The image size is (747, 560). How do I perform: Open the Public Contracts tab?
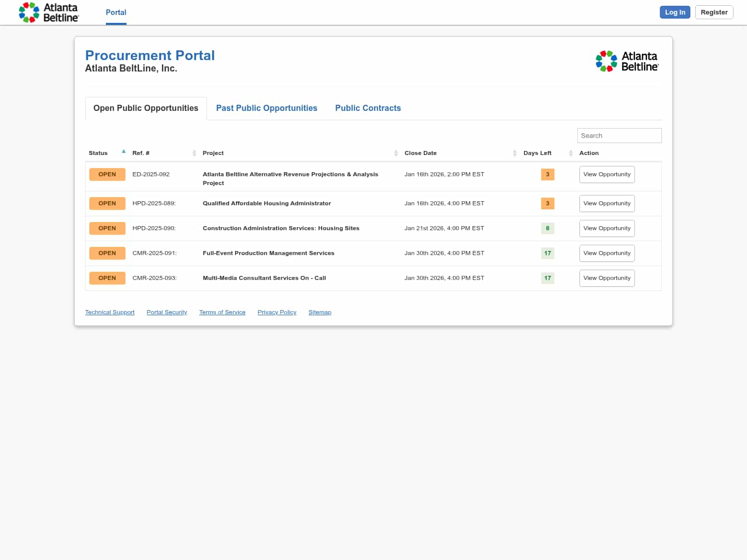(368, 108)
